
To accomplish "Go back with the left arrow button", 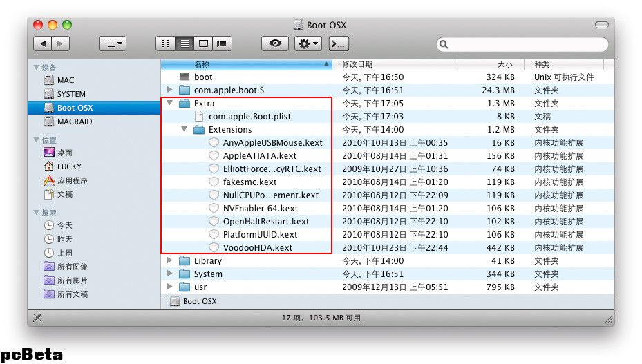I will [x=42, y=44].
